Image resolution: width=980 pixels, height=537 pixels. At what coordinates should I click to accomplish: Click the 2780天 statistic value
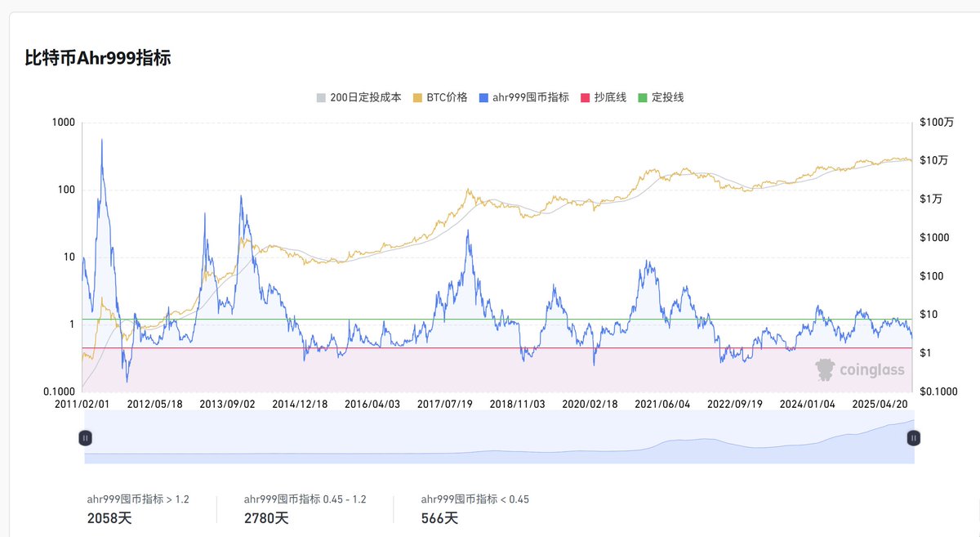coord(266,518)
